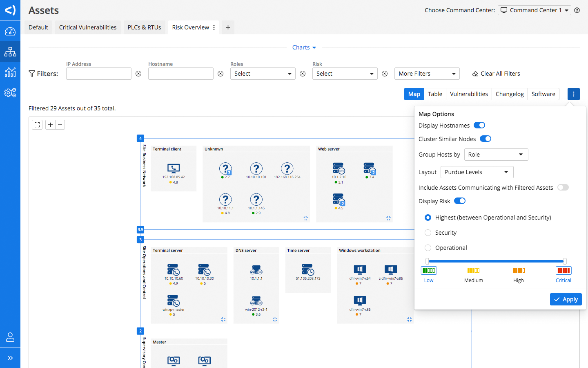Image resolution: width=588 pixels, height=368 pixels.
Task: Zoom in the map with plus button
Action: [50, 125]
